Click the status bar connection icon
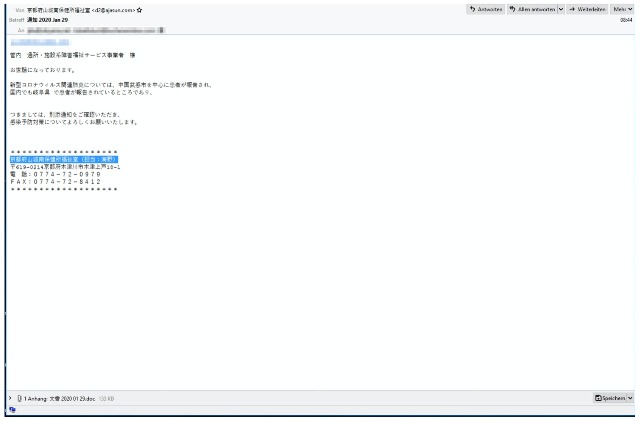 click(12, 409)
